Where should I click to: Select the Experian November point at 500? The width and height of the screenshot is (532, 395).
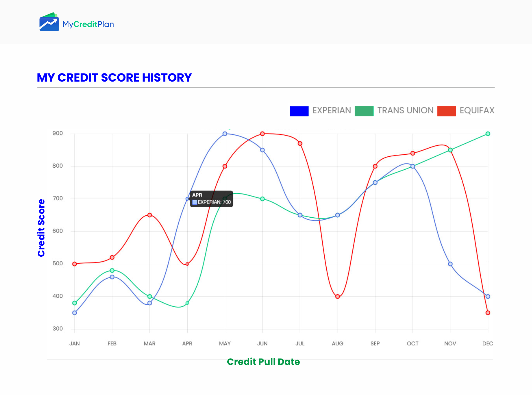click(x=450, y=264)
